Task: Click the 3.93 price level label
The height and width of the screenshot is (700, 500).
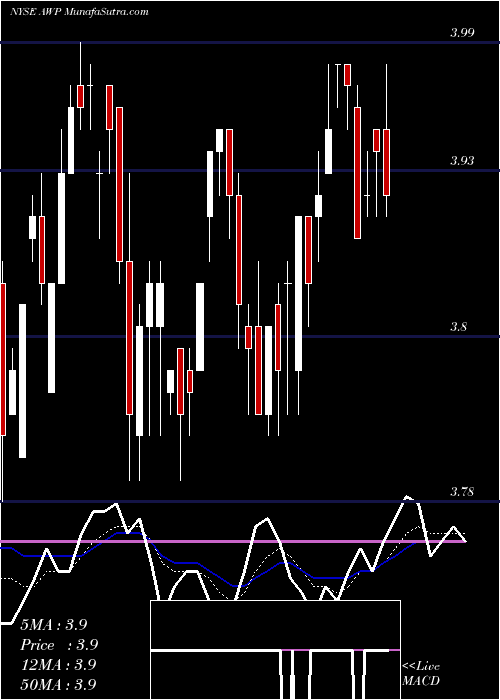Action: (x=462, y=161)
